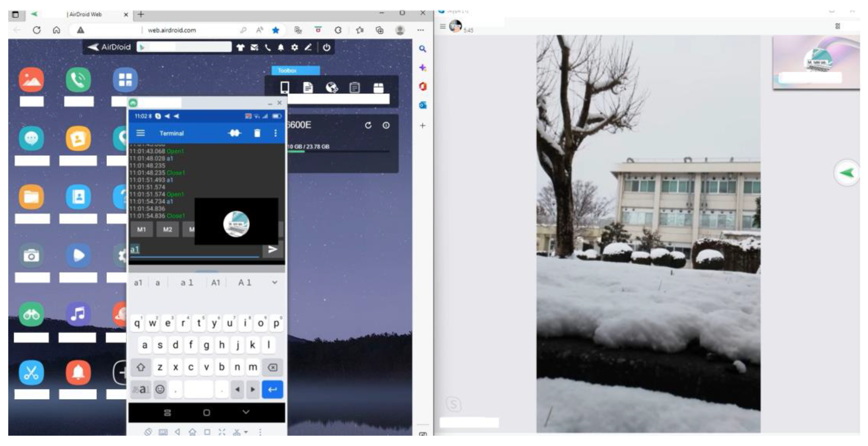Image resolution: width=868 pixels, height=446 pixels.
Task: Open the red bell Notification app icon
Action: tap(78, 373)
